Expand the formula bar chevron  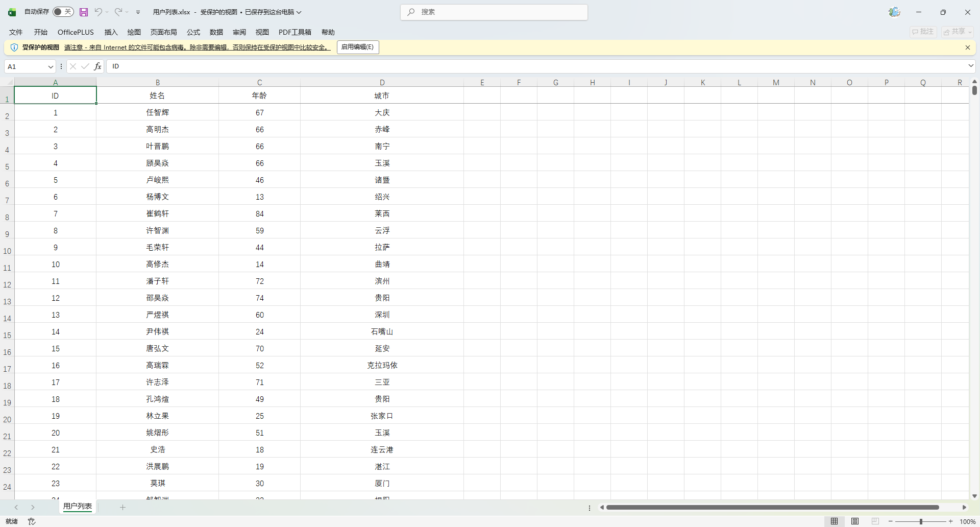tap(970, 66)
